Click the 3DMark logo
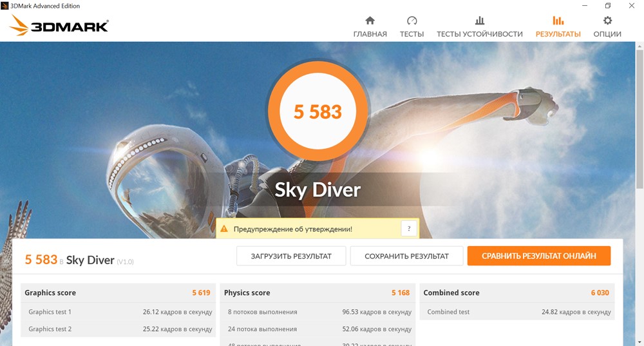 click(59, 26)
